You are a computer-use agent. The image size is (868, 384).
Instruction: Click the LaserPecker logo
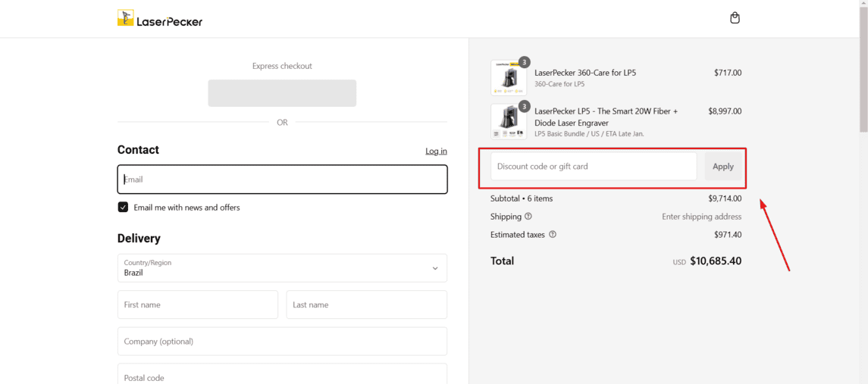(160, 18)
